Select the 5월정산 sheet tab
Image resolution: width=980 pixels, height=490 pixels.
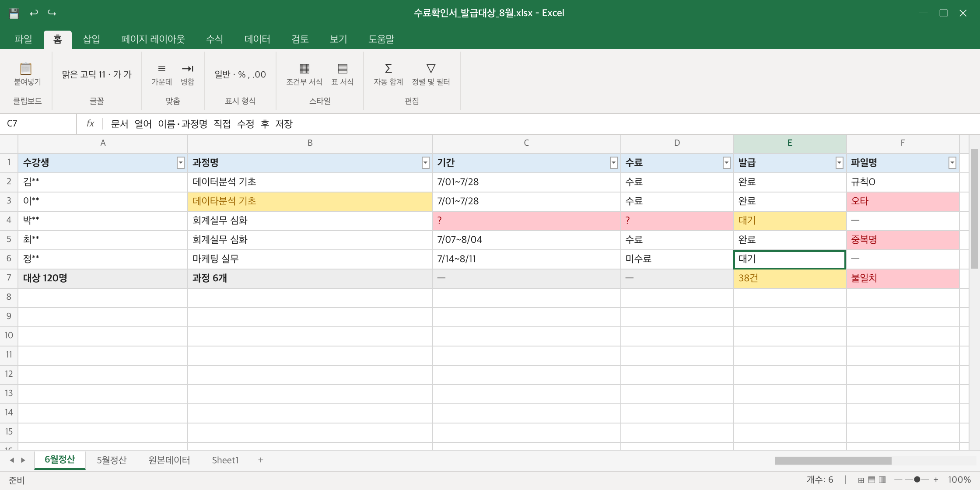(x=112, y=460)
